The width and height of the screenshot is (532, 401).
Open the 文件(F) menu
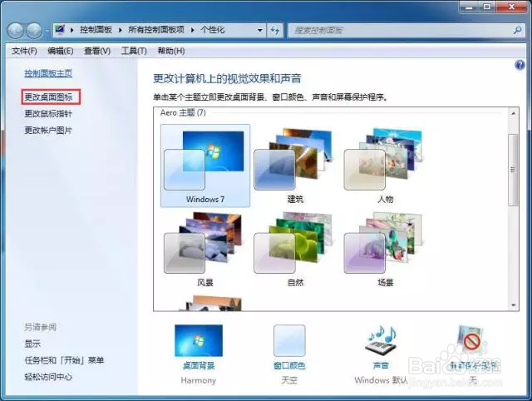click(24, 51)
